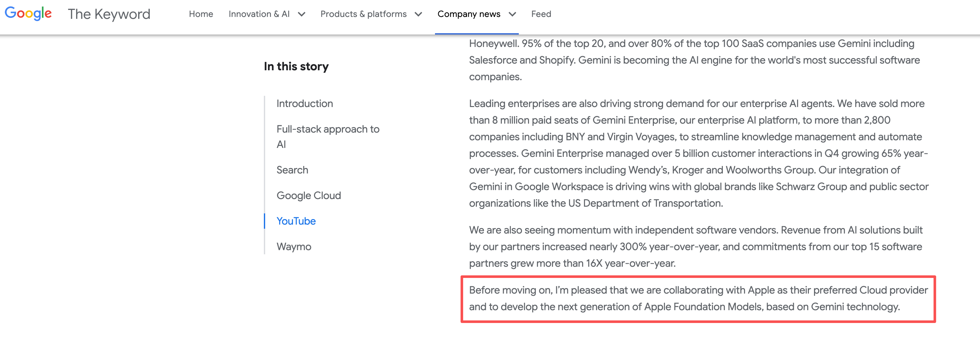This screenshot has width=980, height=345.
Task: Select the active YouTube section link
Action: 296,221
